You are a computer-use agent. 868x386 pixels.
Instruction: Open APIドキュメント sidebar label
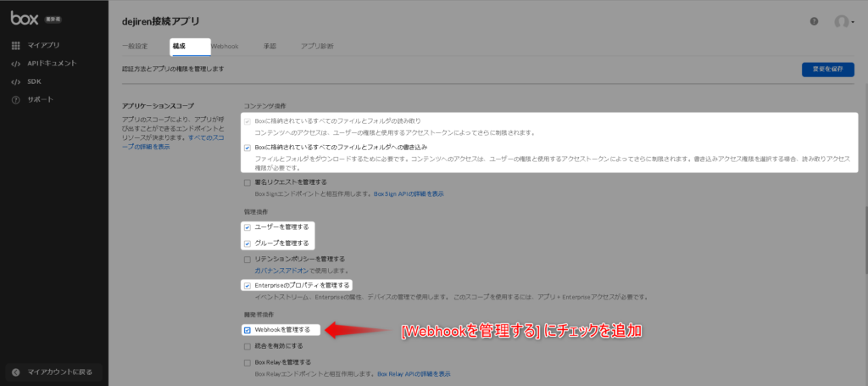[x=52, y=64]
